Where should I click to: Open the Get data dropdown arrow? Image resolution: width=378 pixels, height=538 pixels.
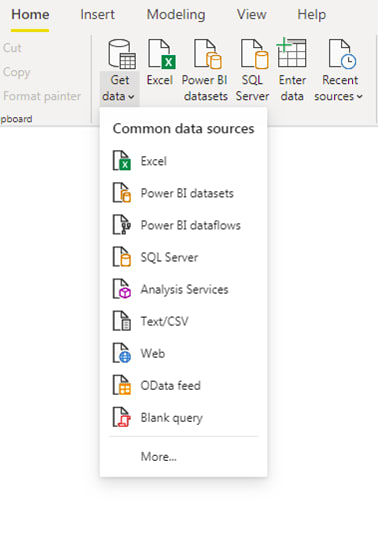[131, 97]
